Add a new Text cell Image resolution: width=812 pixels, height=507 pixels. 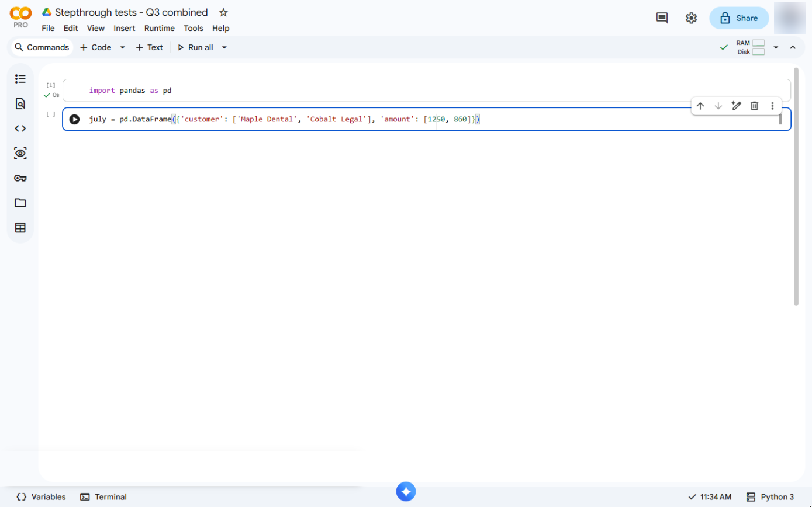(149, 47)
